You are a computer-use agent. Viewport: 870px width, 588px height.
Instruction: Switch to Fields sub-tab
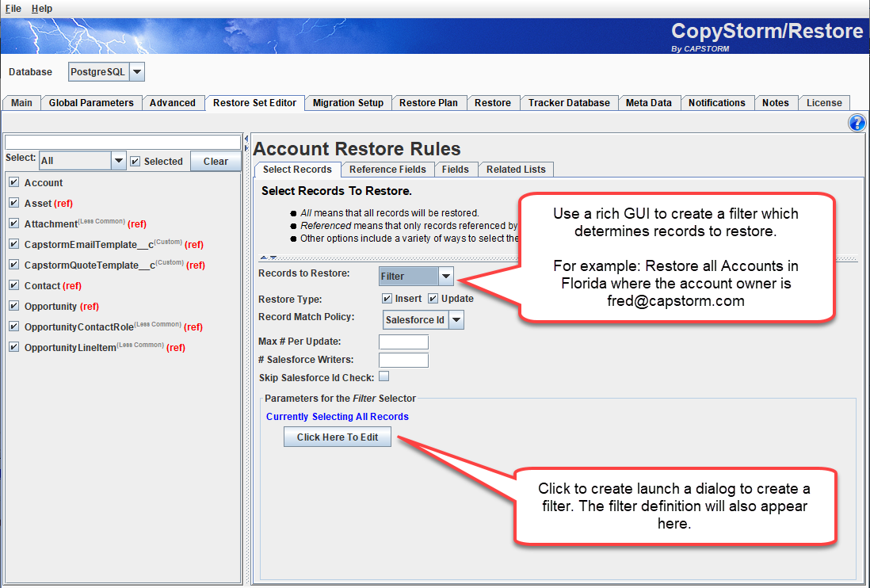[455, 170]
